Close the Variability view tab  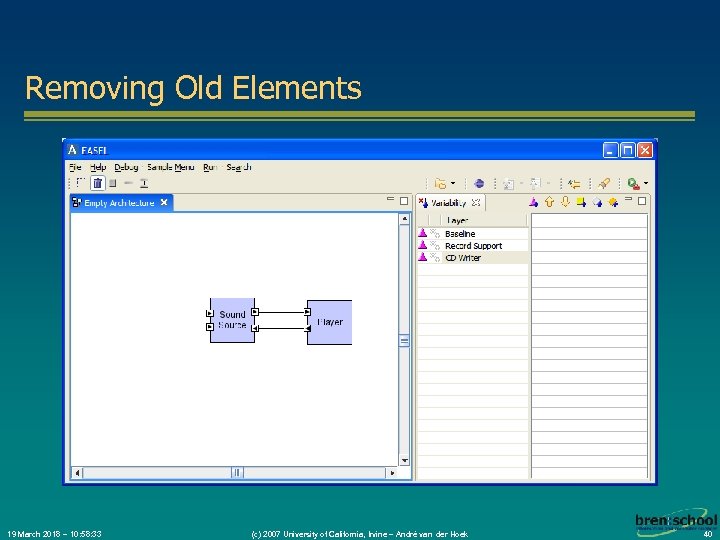(x=476, y=202)
